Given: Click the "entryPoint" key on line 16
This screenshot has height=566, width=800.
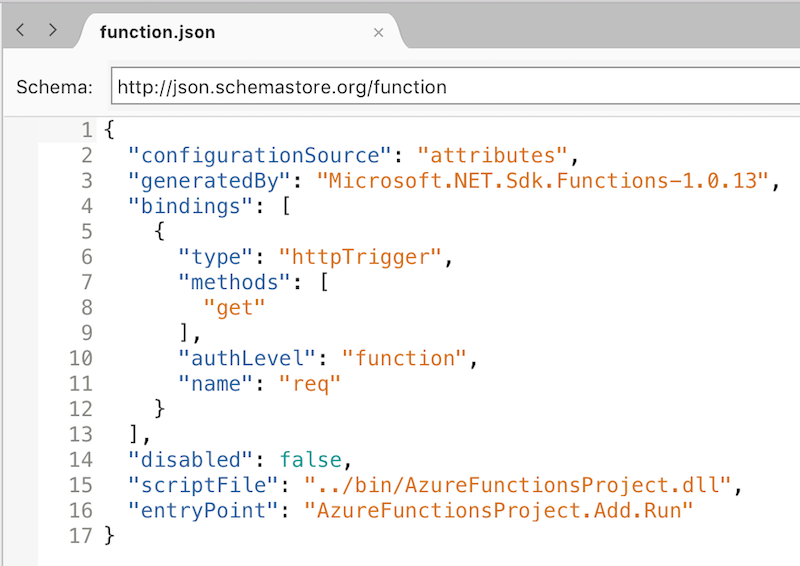Looking at the screenshot, I should click(x=203, y=511).
